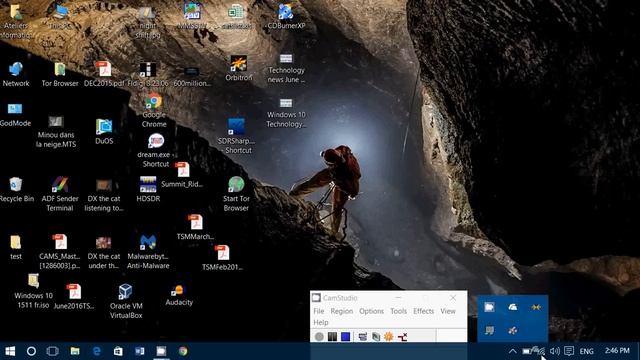
Task: Toggle CamStudio toolbar view icon
Action: 362,336
